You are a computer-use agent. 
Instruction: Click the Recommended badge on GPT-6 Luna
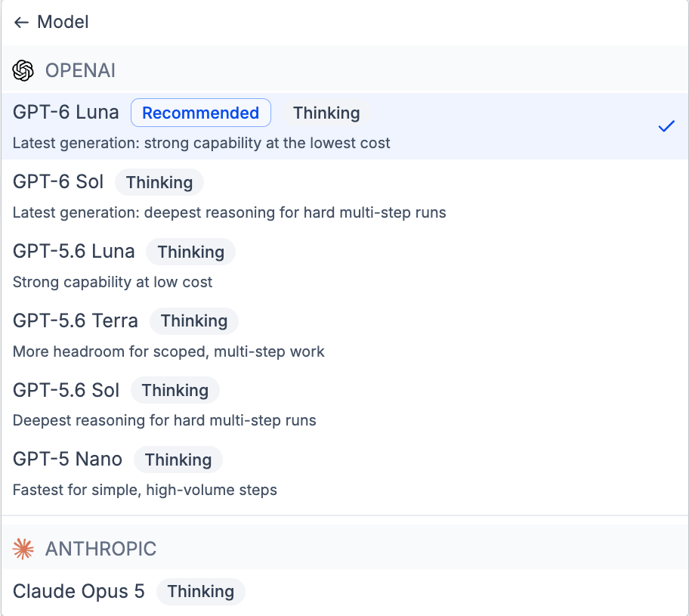click(201, 113)
